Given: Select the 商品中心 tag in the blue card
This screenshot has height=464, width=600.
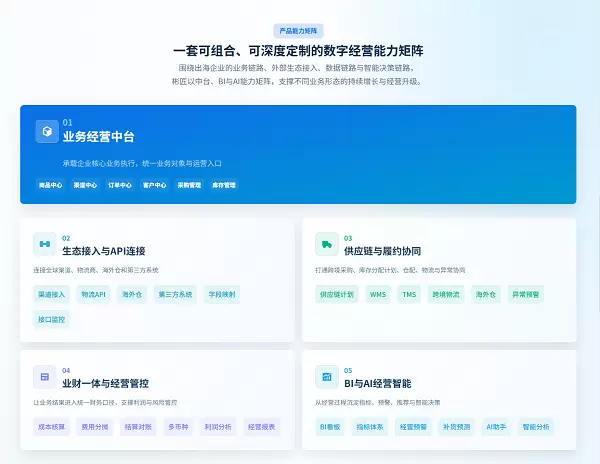Looking at the screenshot, I should [51, 185].
